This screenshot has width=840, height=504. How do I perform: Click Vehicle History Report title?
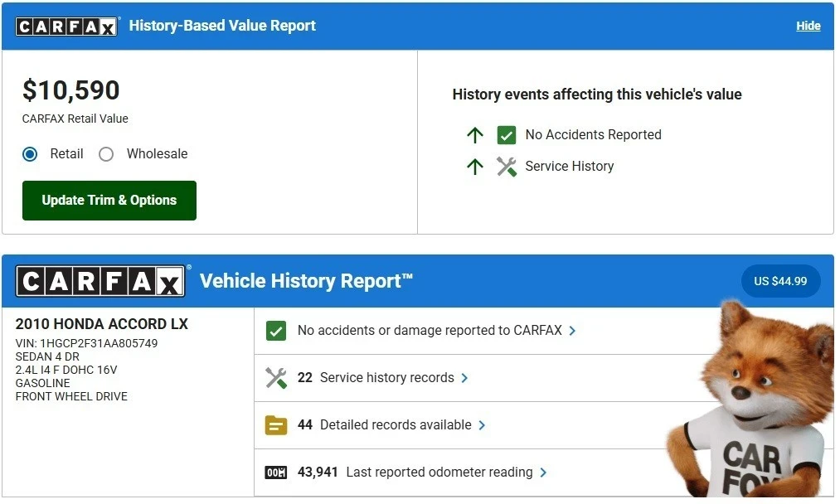point(307,282)
